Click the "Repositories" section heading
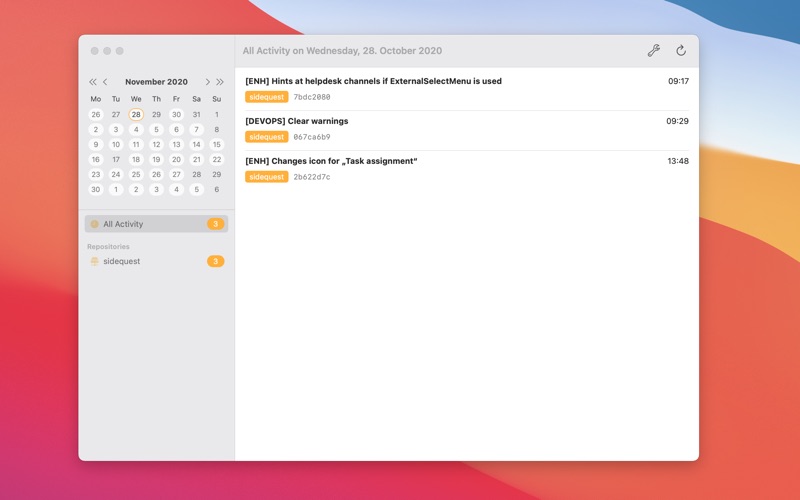Screen dimensions: 800x500 click(x=108, y=246)
